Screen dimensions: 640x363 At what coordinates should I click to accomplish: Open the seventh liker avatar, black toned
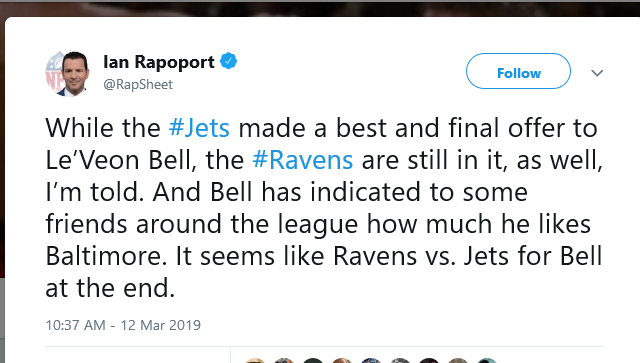pos(429,361)
